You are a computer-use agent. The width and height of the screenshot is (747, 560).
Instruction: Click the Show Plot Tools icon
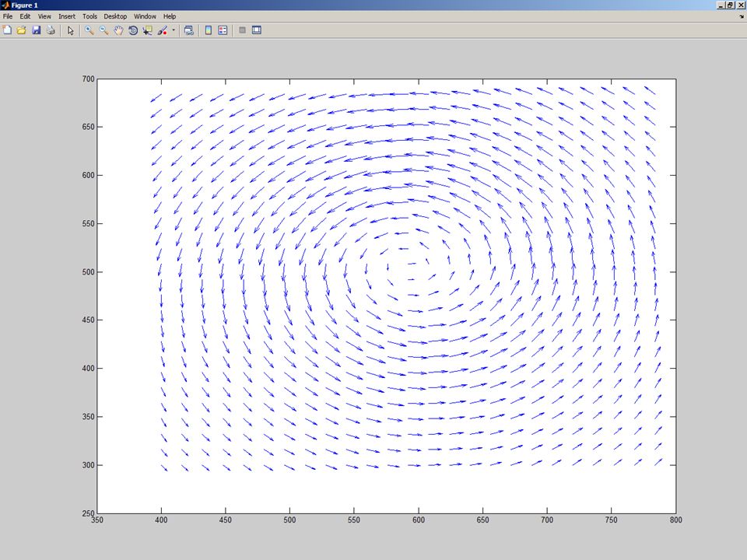click(x=256, y=30)
